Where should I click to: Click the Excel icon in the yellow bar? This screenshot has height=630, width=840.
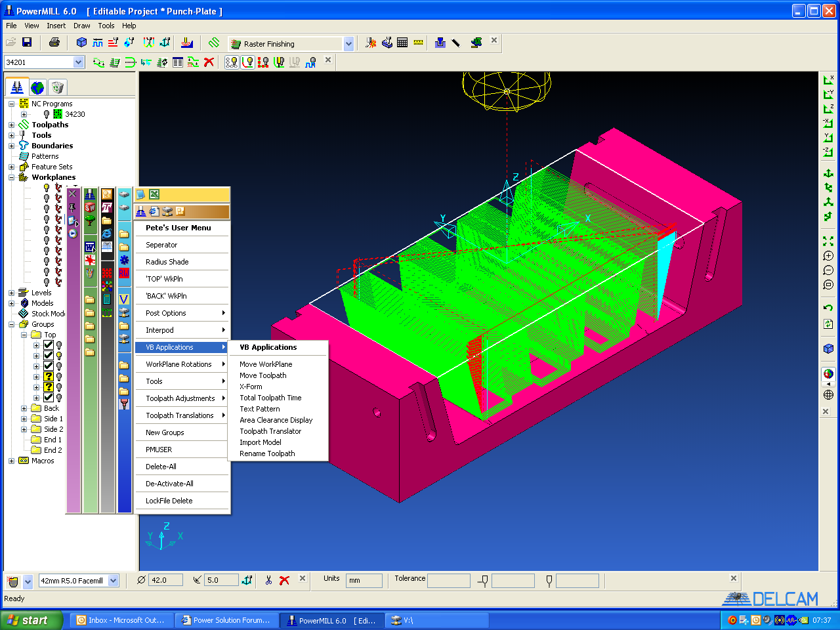pos(154,194)
